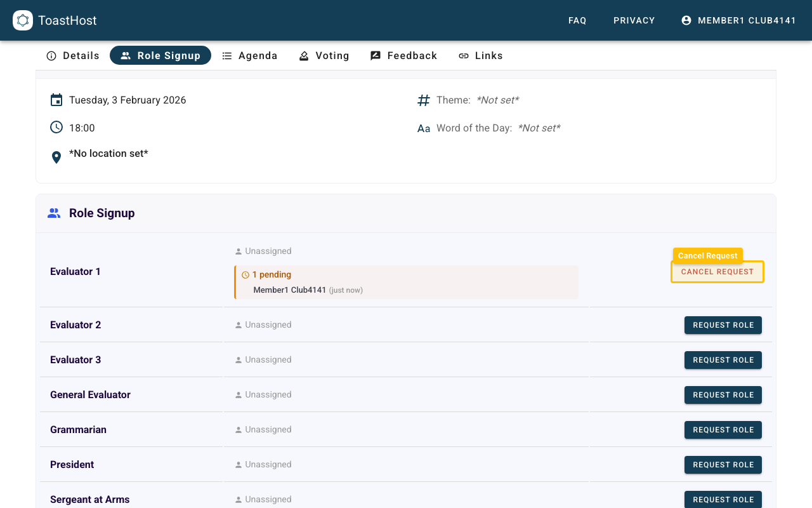Viewport: 812px width, 508px height.
Task: Click the location pin icon
Action: pyautogui.click(x=56, y=156)
